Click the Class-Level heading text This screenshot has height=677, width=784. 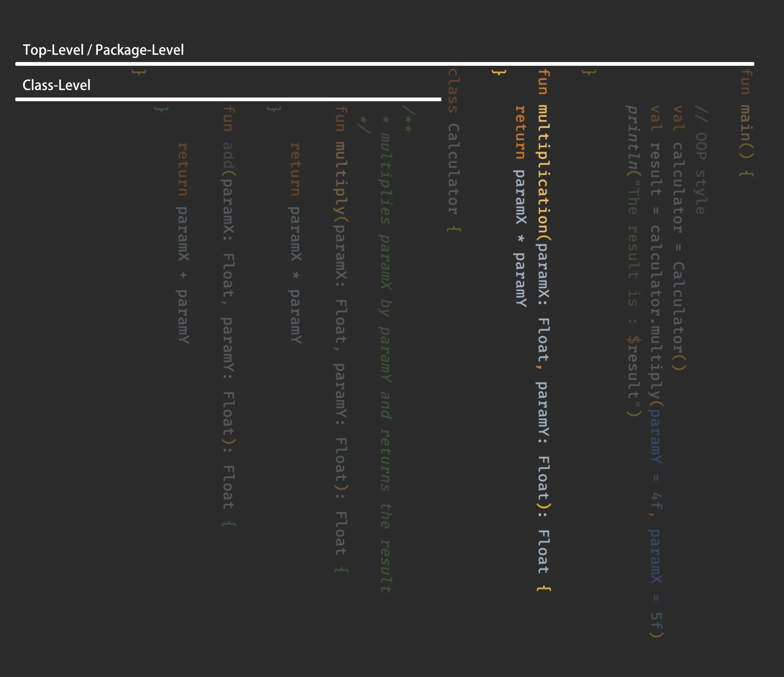(x=56, y=85)
